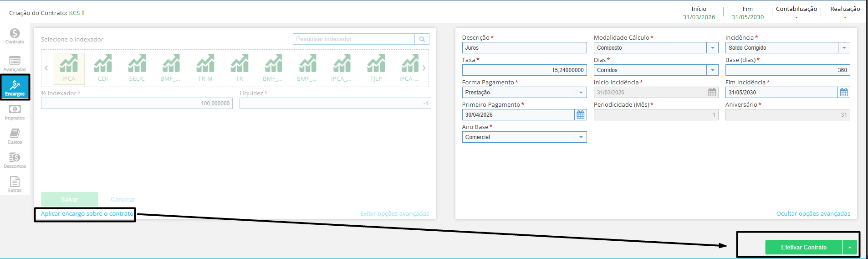Click the Fim date 31/05/2030 in header

(x=748, y=17)
